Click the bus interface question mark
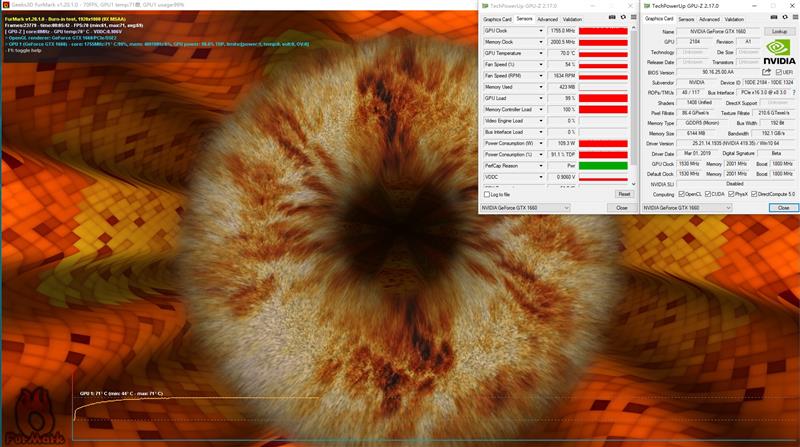The image size is (800, 447). (793, 92)
